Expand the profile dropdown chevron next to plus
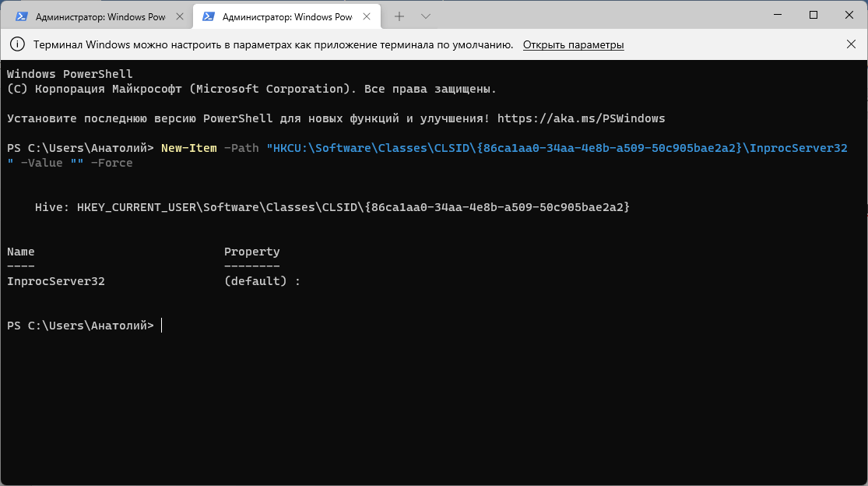This screenshot has height=486, width=868. coord(425,16)
